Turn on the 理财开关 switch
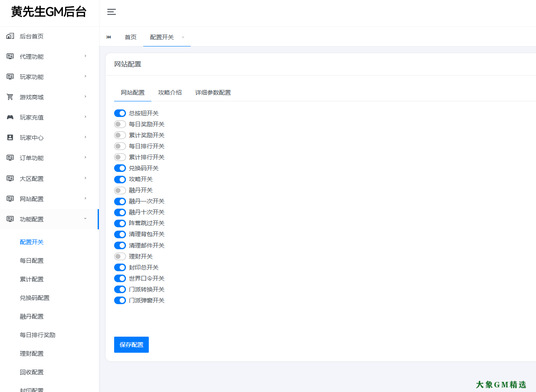This screenshot has width=536, height=392. point(120,256)
